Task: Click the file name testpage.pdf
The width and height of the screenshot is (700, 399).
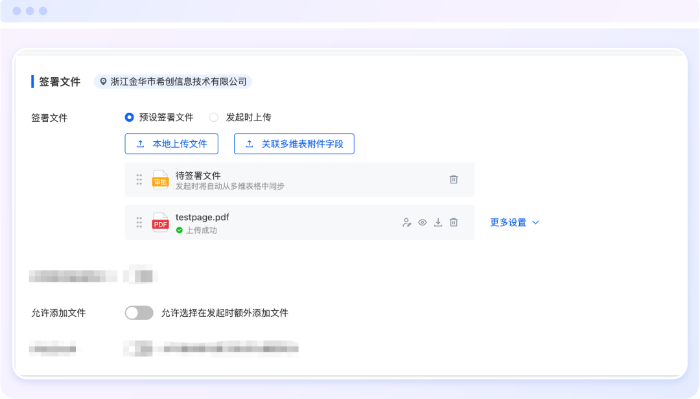Action: tap(202, 217)
